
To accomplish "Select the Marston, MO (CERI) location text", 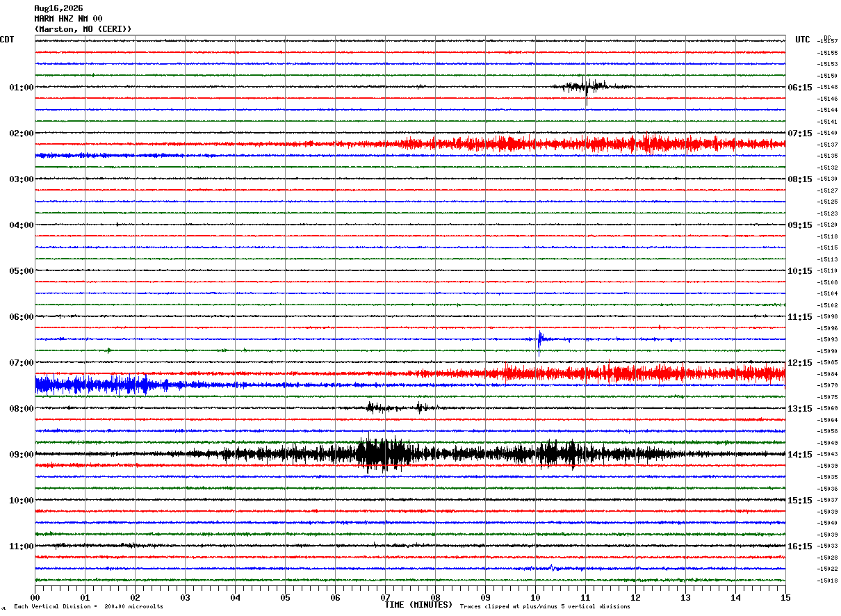I will click(83, 29).
